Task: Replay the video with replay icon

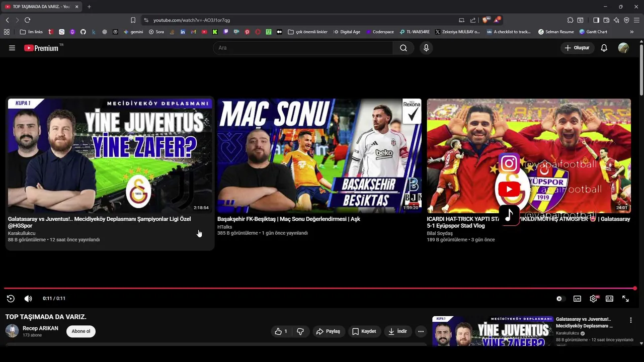Action: pyautogui.click(x=11, y=299)
